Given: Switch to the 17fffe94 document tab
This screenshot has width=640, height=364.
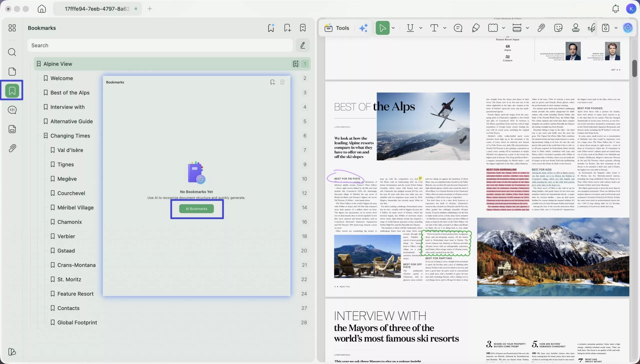Looking at the screenshot, I should click(x=97, y=8).
